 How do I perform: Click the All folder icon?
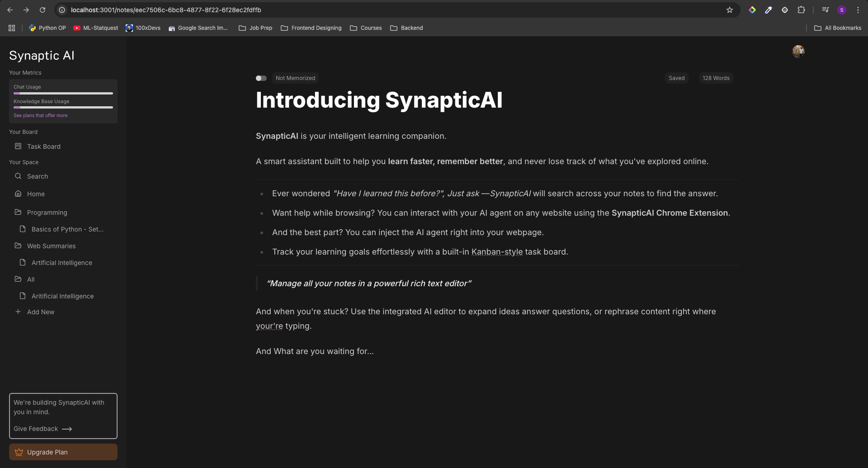pyautogui.click(x=18, y=279)
